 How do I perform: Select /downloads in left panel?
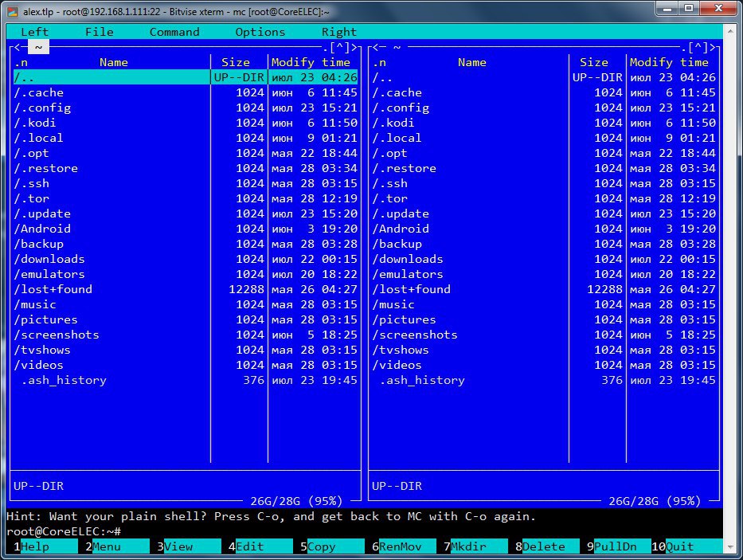pos(186,259)
